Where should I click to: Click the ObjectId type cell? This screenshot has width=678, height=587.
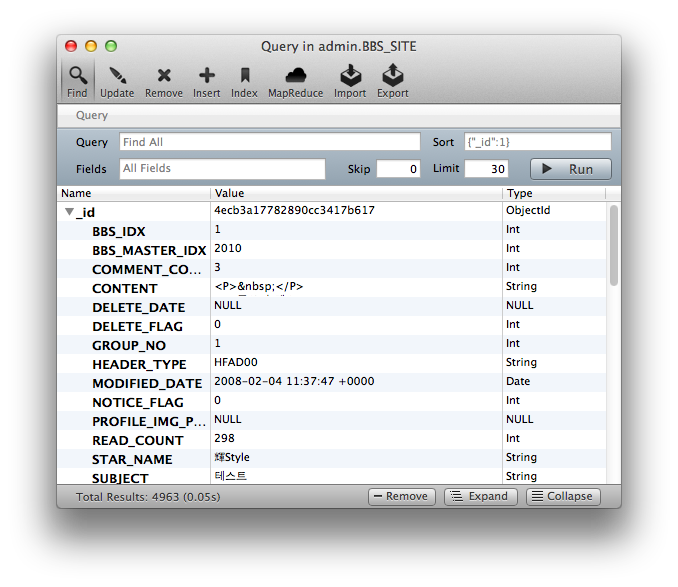coord(528,210)
